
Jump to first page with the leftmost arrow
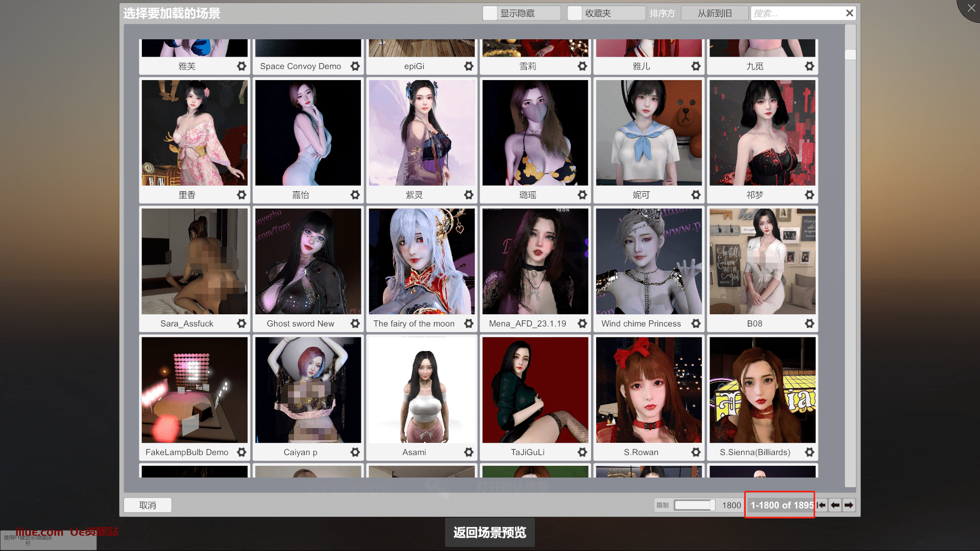pos(821,505)
